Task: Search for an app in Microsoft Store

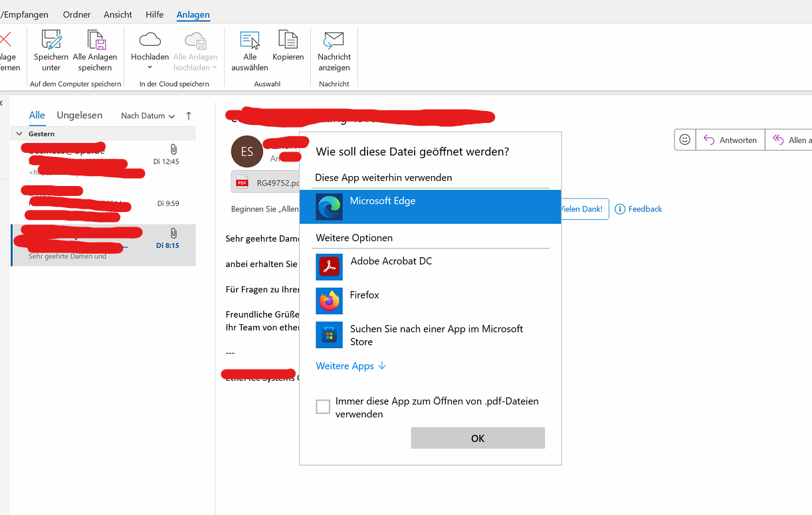Action: tap(431, 335)
